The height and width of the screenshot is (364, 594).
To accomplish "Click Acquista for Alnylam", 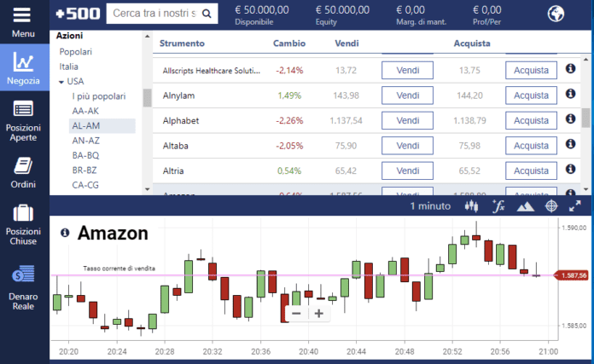I will 531,95.
